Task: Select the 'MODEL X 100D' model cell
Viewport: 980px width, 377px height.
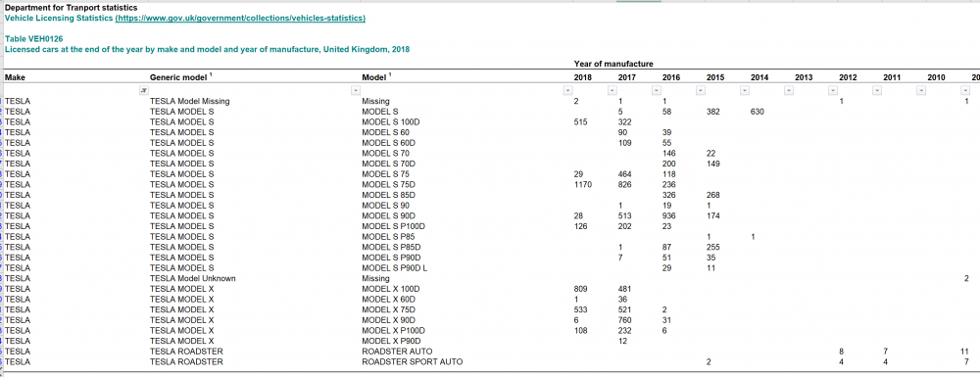Action: pyautogui.click(x=391, y=289)
